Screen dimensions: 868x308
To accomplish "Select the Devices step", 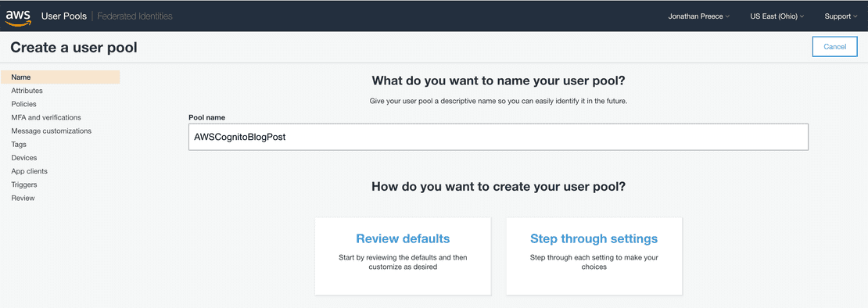I will tap(24, 158).
